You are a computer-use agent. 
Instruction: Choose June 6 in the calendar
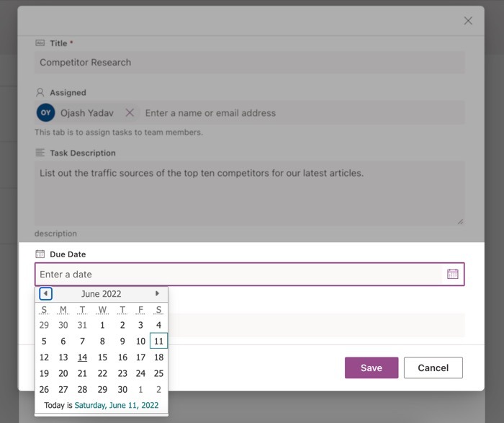point(63,341)
